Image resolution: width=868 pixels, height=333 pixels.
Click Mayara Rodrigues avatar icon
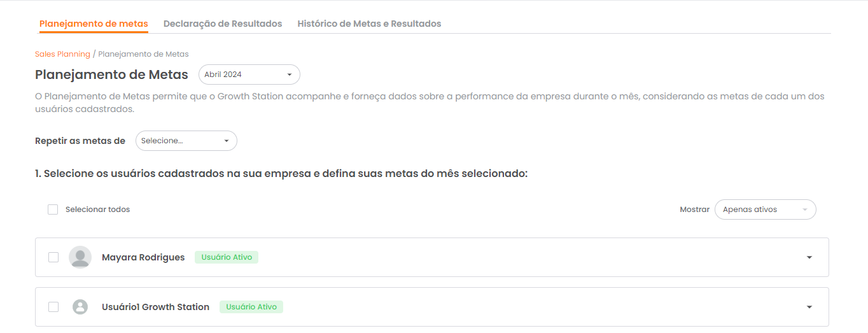[80, 257]
